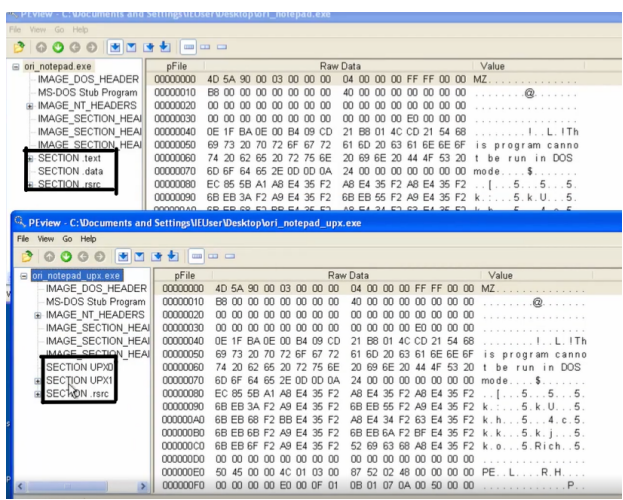Screen dimensions: 623x500
Task: Click Raw Data column header in ori_notepad_upx window
Action: click(x=348, y=275)
